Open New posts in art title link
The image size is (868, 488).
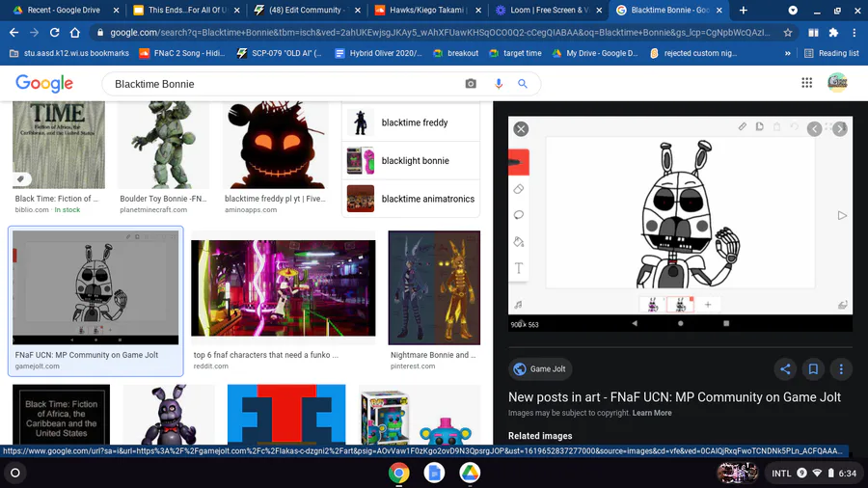pyautogui.click(x=674, y=397)
